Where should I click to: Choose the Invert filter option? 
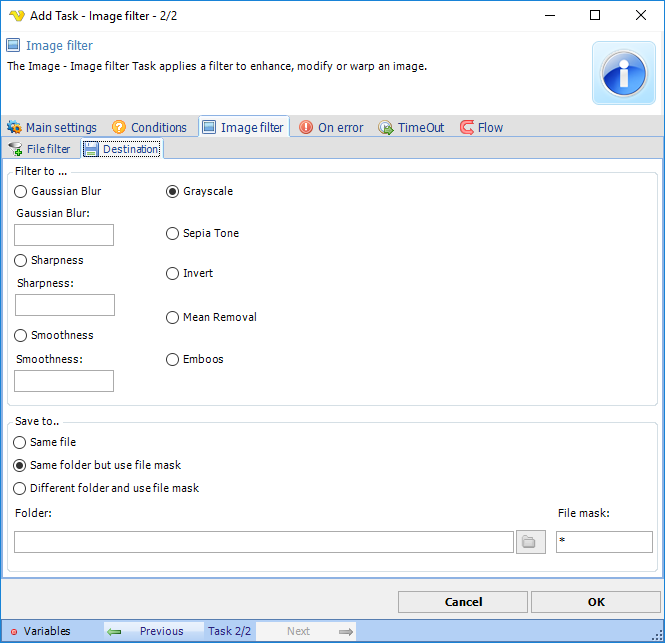[173, 273]
